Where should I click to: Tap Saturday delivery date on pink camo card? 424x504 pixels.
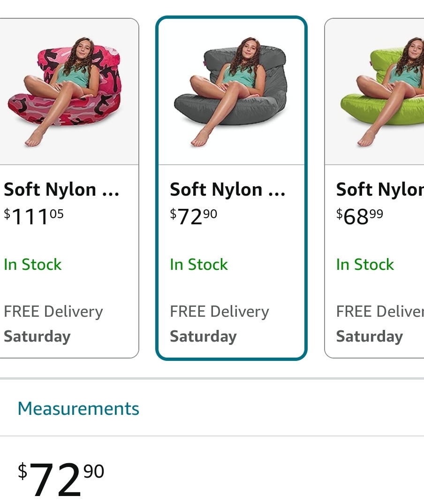(37, 336)
